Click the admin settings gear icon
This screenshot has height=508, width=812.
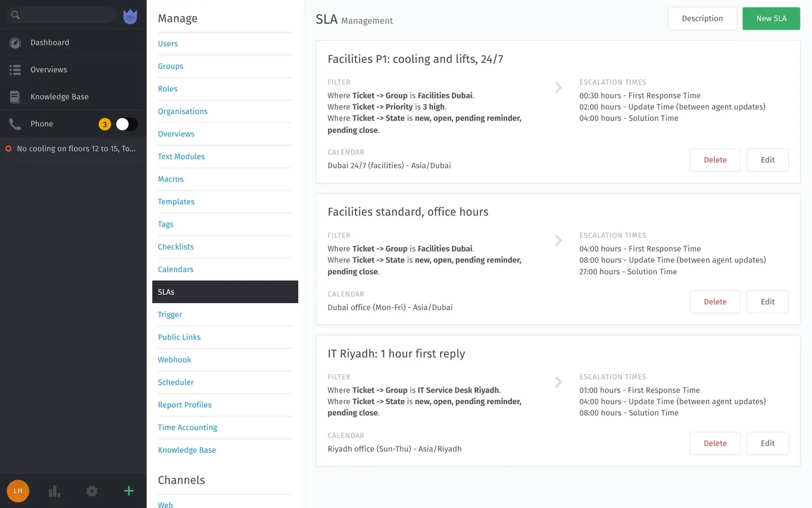coord(92,491)
